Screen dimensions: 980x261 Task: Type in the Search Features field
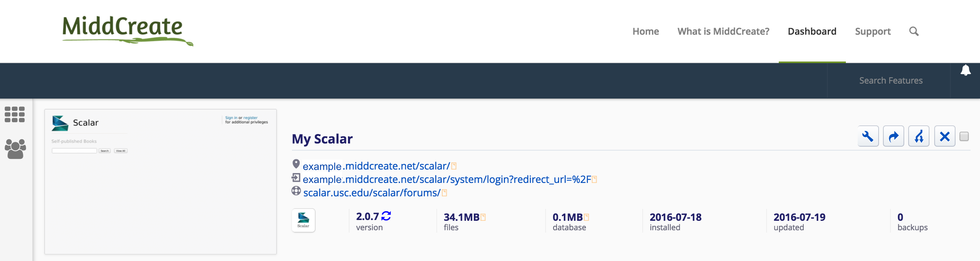(890, 81)
